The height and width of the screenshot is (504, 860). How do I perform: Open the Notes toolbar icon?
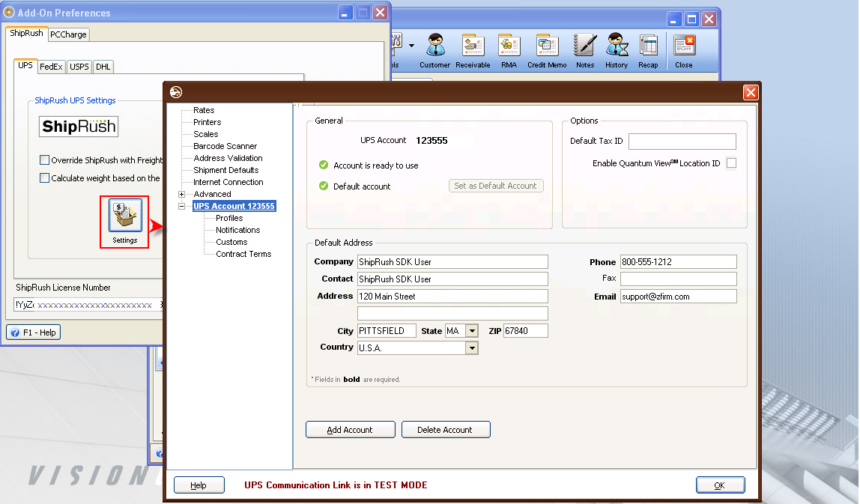(585, 51)
